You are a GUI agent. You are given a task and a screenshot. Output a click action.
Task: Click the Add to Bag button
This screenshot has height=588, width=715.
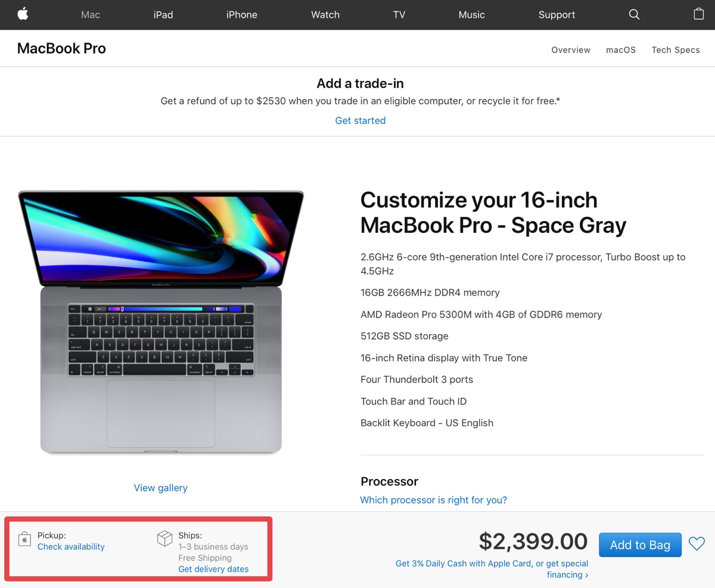[x=640, y=544]
